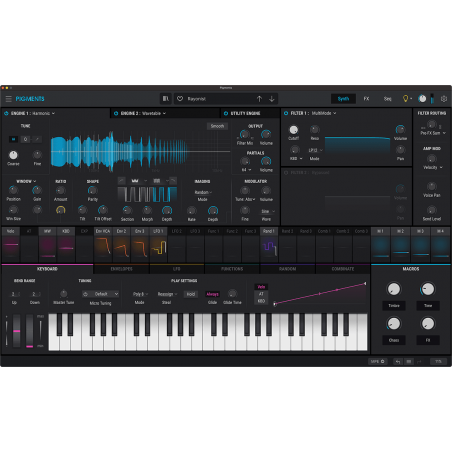Click the Glide Time knob

click(x=232, y=294)
